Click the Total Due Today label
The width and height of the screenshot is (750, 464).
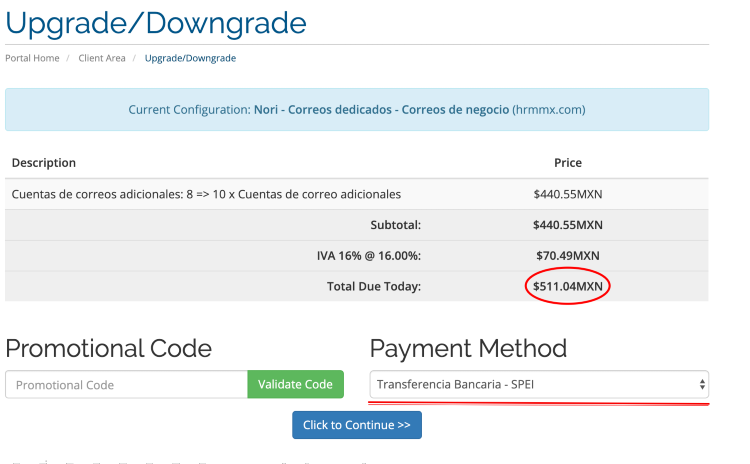click(373, 287)
